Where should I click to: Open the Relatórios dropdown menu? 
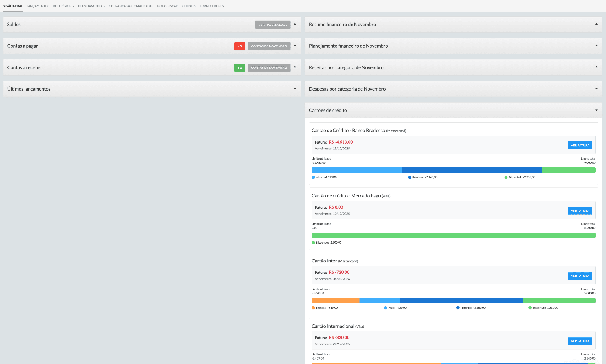(64, 6)
